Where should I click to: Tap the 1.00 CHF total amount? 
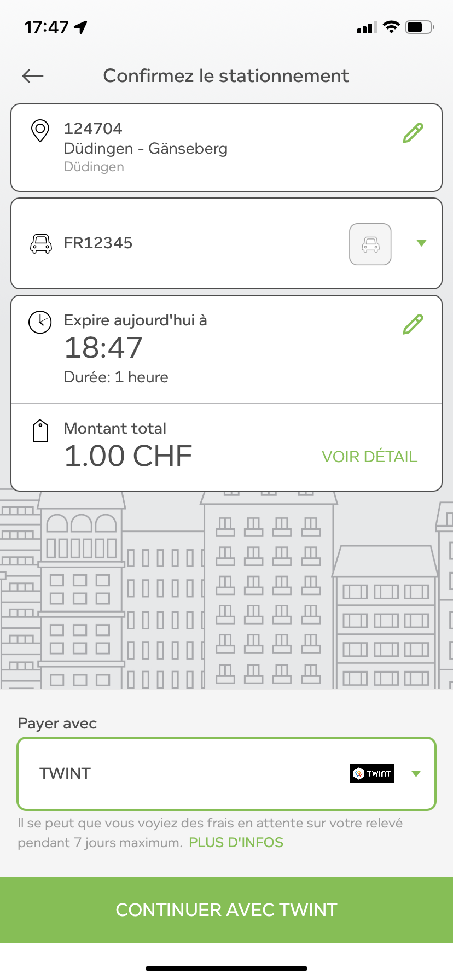[x=128, y=456]
